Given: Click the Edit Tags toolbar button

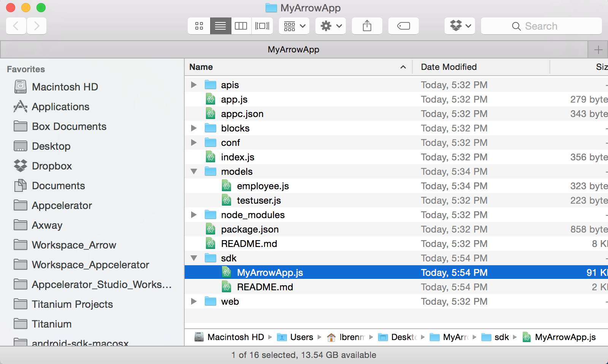Looking at the screenshot, I should click(x=404, y=26).
